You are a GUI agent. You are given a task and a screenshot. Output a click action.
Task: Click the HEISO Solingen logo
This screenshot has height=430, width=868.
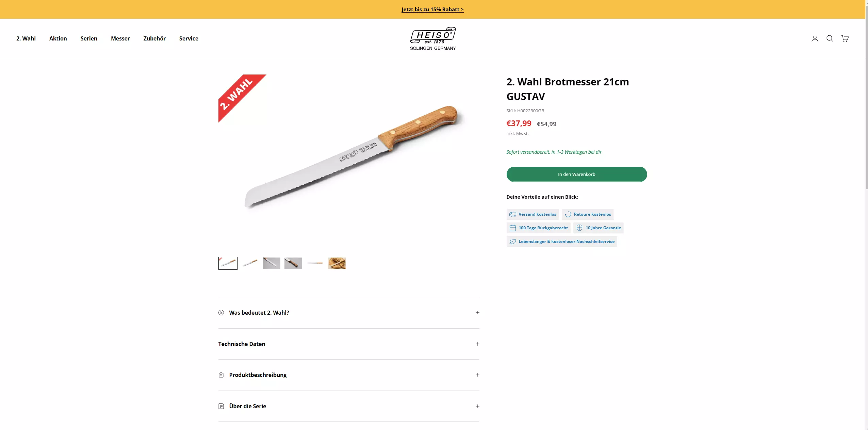pos(433,38)
